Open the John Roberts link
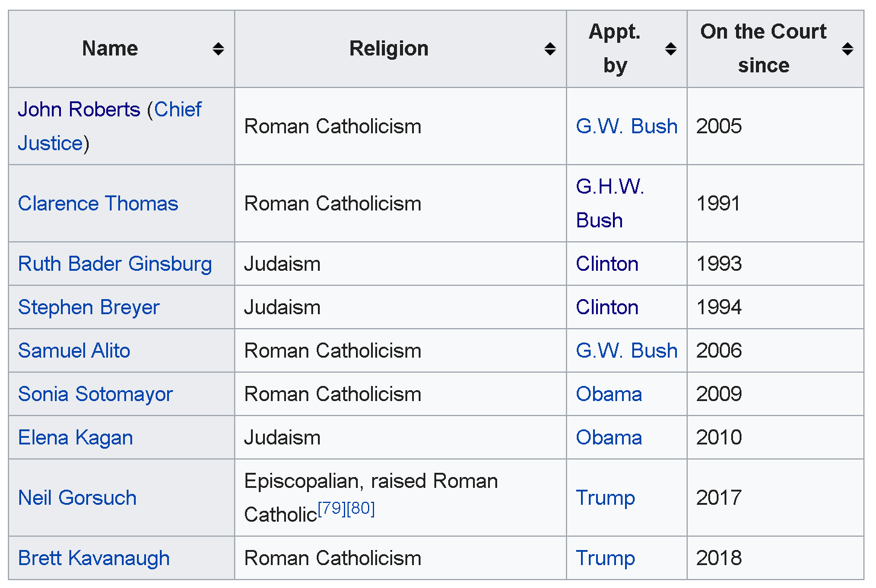 [78, 109]
